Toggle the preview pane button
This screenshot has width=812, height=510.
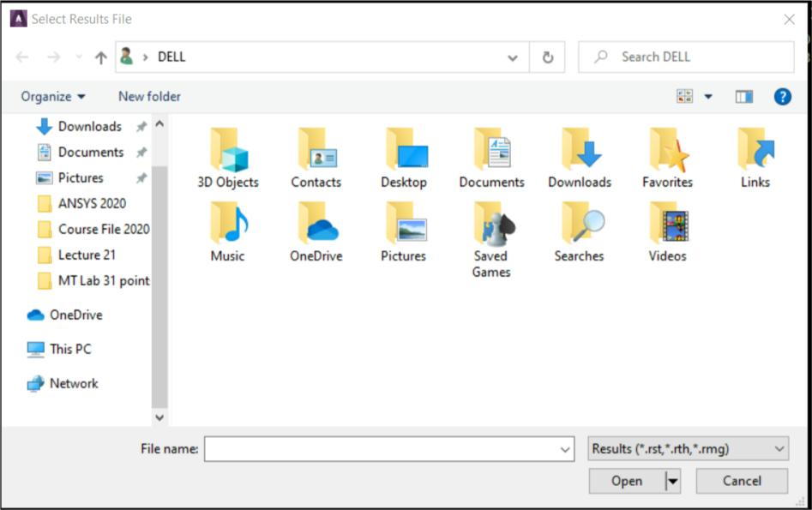(743, 97)
